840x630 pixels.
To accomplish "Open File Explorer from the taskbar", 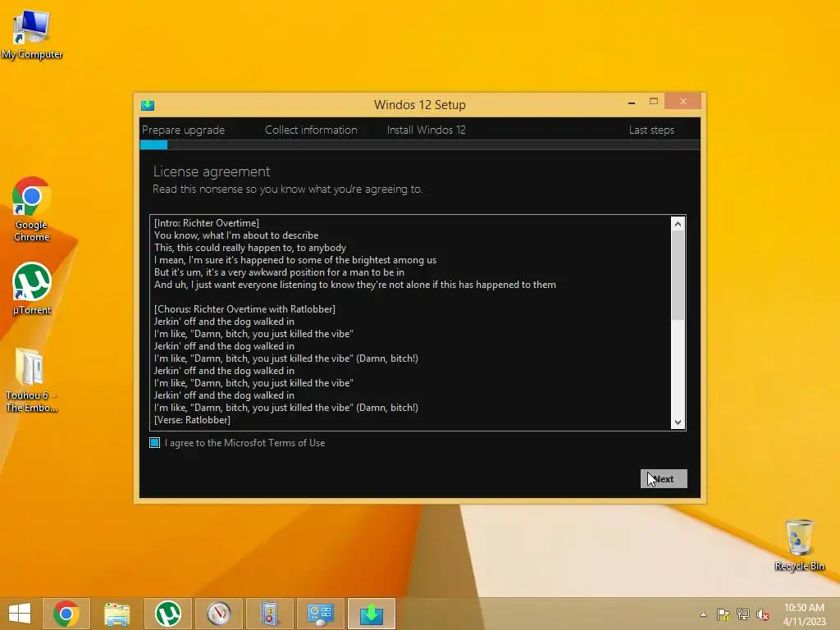I will pos(116,614).
